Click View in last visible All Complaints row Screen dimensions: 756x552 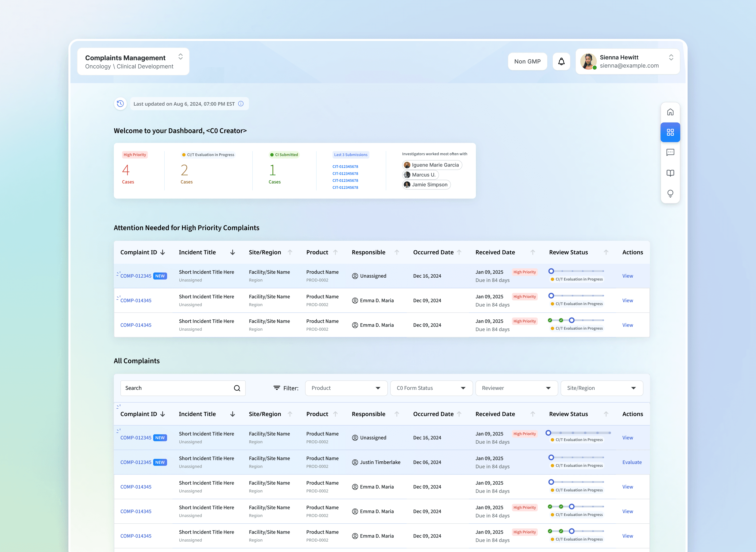[627, 536]
